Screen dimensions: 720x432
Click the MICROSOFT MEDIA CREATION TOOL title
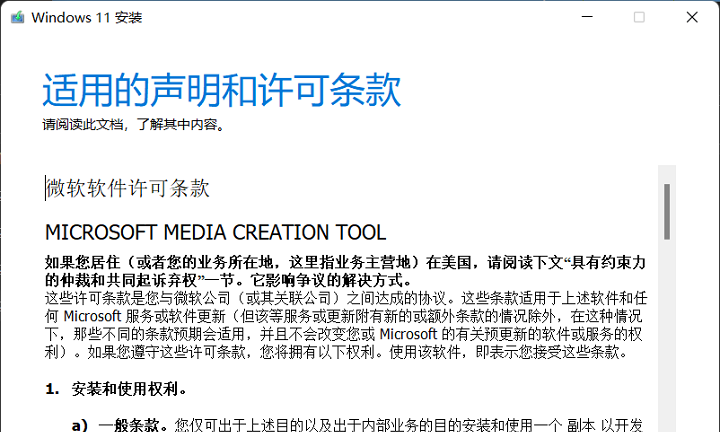tap(215, 232)
